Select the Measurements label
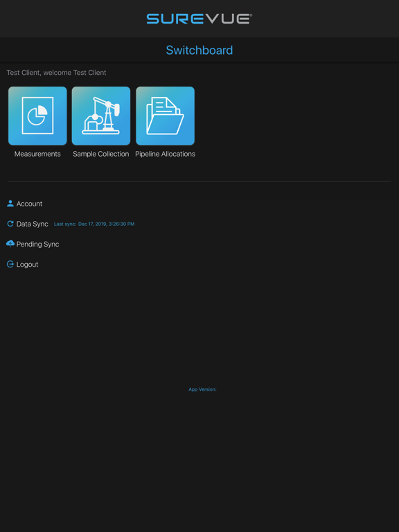 coord(37,154)
